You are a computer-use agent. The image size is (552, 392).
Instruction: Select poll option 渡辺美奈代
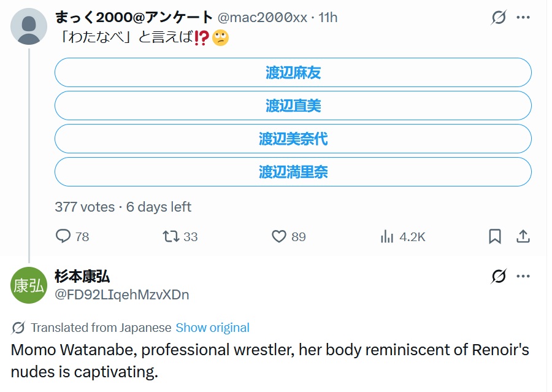[x=293, y=139]
